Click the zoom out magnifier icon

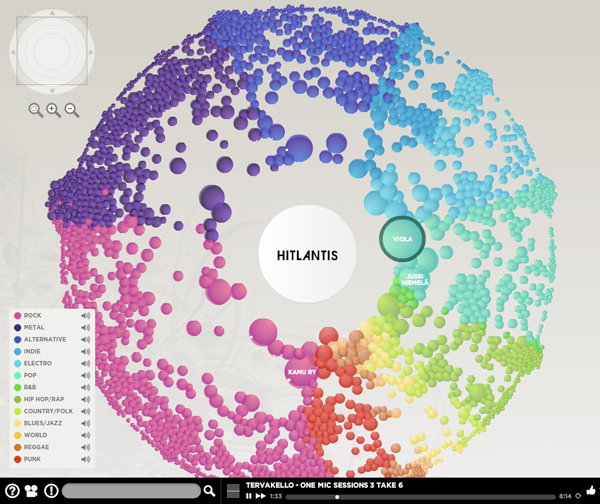coord(72,110)
